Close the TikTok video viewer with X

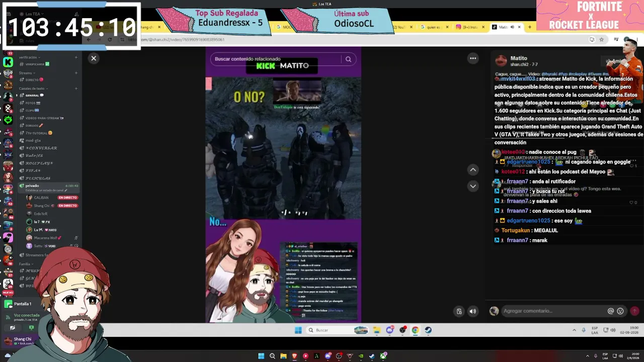[x=94, y=58]
